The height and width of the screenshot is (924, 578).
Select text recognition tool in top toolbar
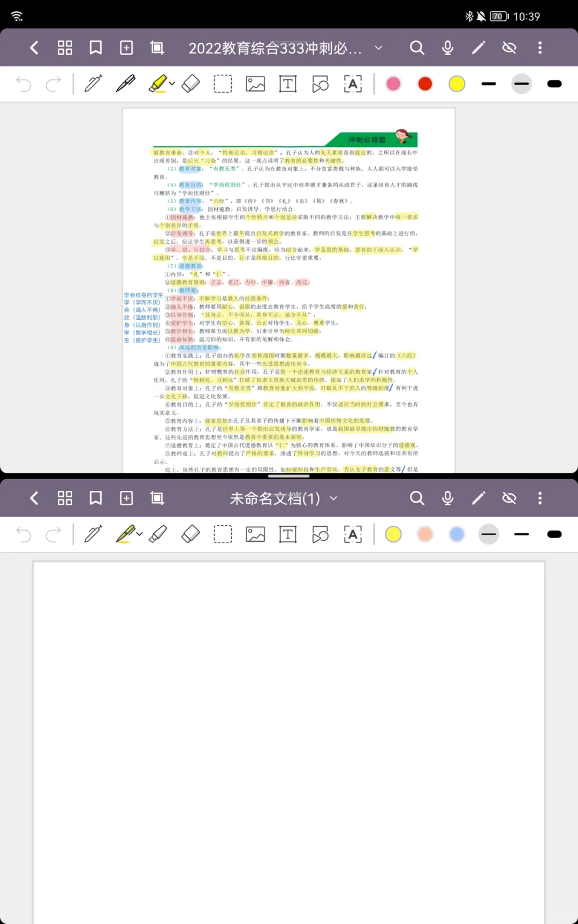[353, 84]
